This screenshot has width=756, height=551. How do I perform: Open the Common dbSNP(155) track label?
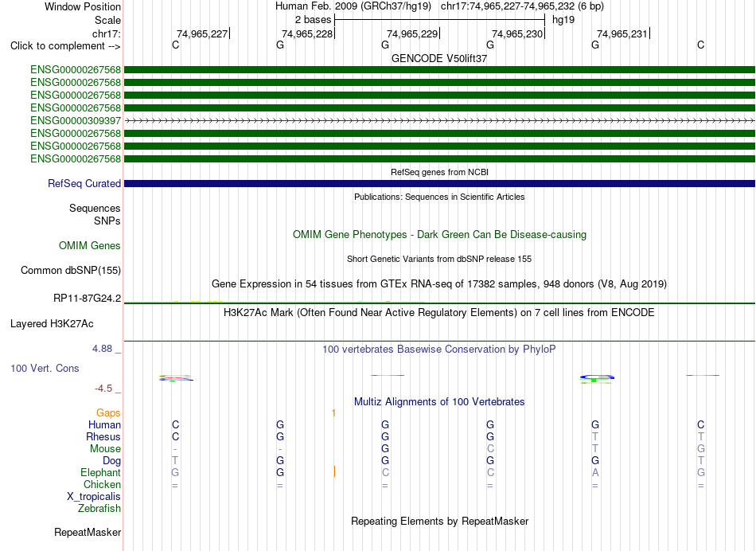point(70,270)
